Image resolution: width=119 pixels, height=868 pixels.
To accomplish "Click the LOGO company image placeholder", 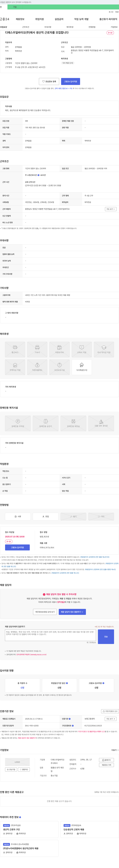I will 17,762.
